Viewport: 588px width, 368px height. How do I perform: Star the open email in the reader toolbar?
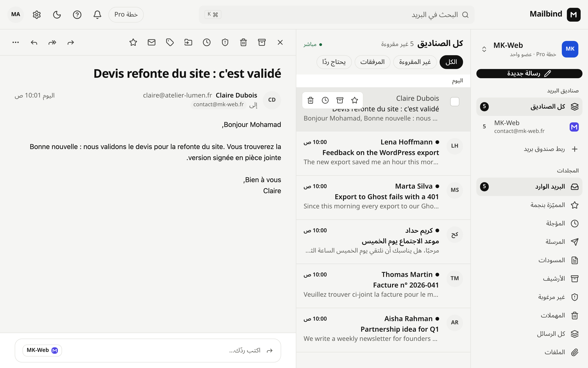(133, 43)
